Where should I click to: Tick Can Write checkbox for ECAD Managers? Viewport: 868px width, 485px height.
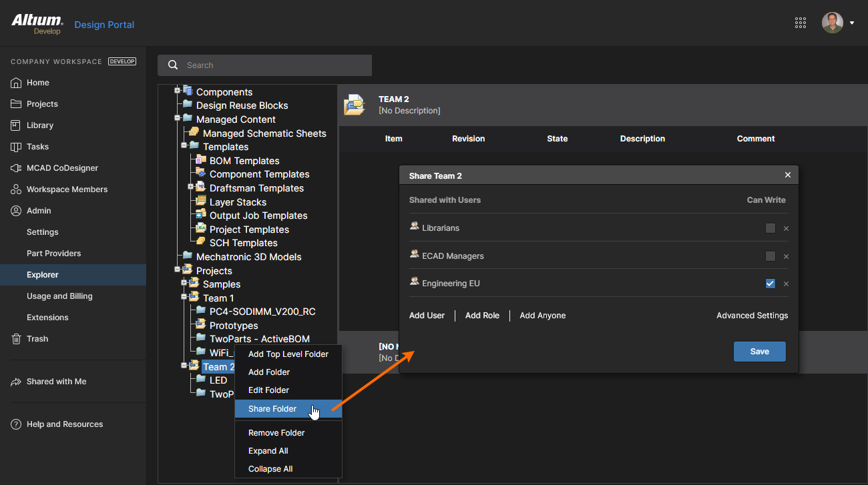coord(771,256)
